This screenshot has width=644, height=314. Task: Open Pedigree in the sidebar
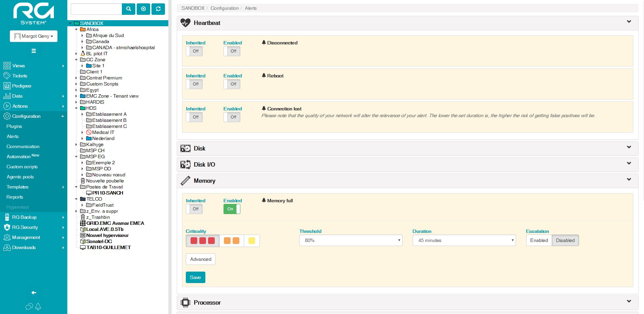tap(34, 86)
